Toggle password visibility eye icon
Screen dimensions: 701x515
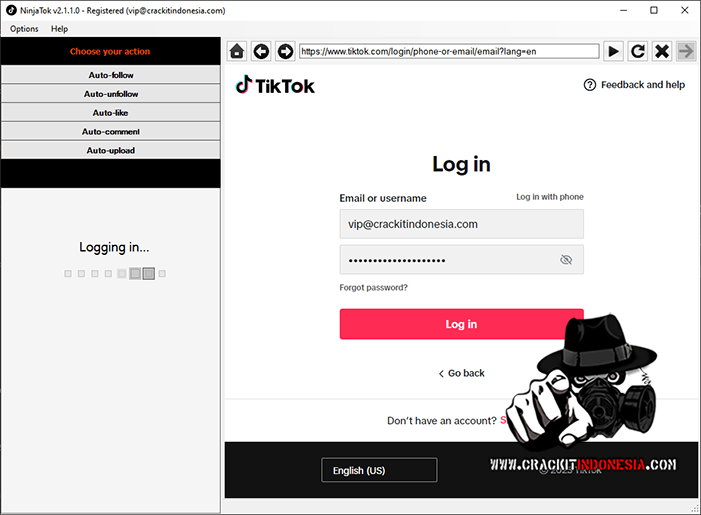coord(566,260)
